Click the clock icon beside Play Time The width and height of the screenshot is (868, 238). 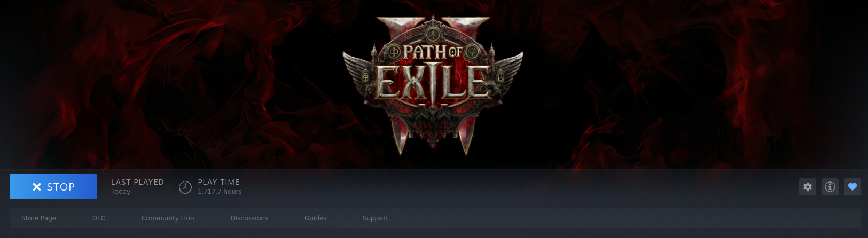(x=185, y=187)
